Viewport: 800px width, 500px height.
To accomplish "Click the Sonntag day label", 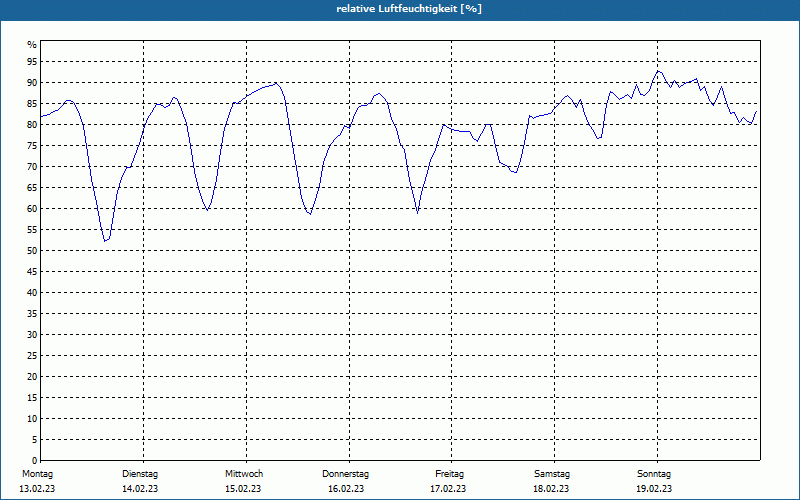I will coord(654,474).
